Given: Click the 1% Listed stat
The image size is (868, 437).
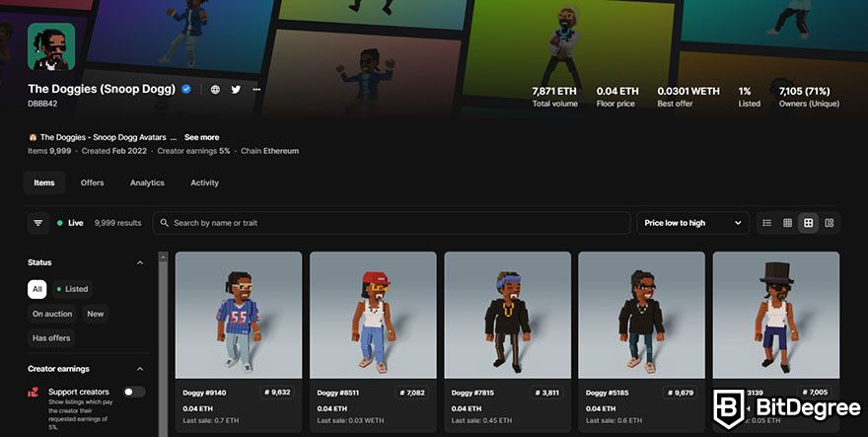Looking at the screenshot, I should pos(749,97).
